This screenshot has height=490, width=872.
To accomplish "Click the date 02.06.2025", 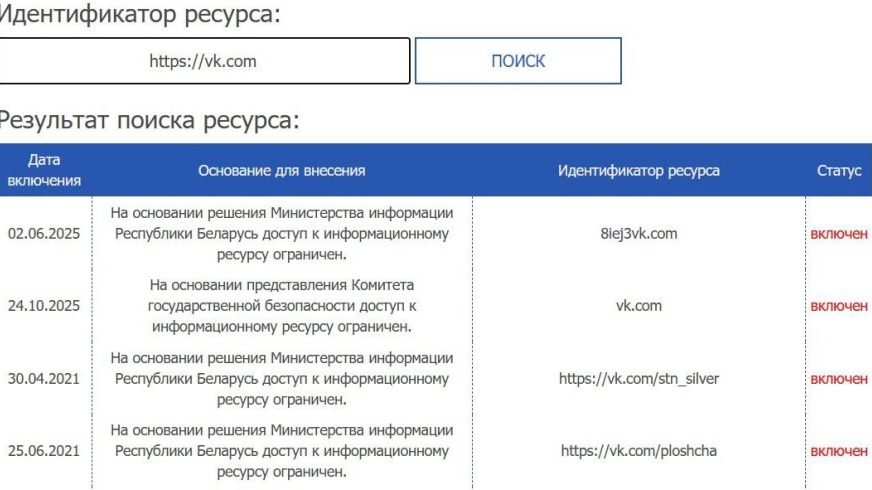I will [44, 234].
